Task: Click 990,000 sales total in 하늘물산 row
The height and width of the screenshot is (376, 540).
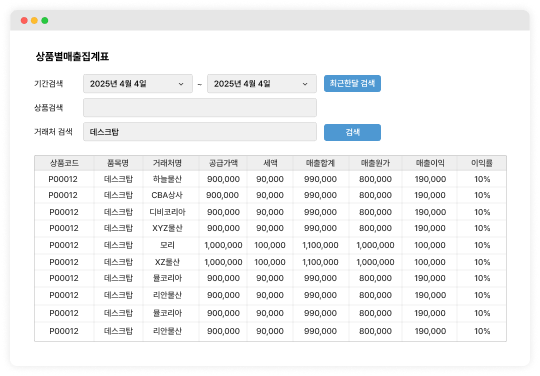Action: (x=320, y=179)
